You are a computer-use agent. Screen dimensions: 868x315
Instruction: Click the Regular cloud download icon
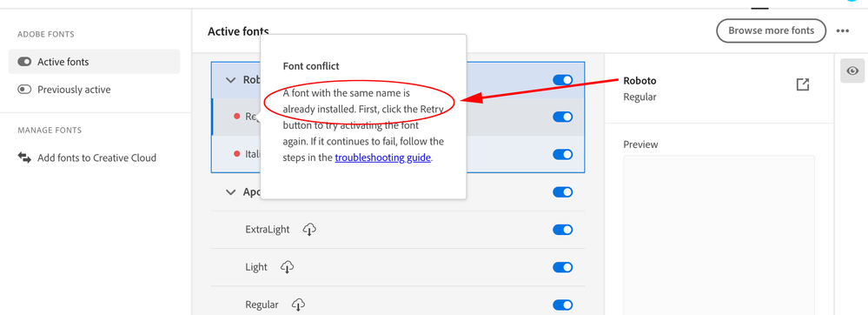coord(298,305)
